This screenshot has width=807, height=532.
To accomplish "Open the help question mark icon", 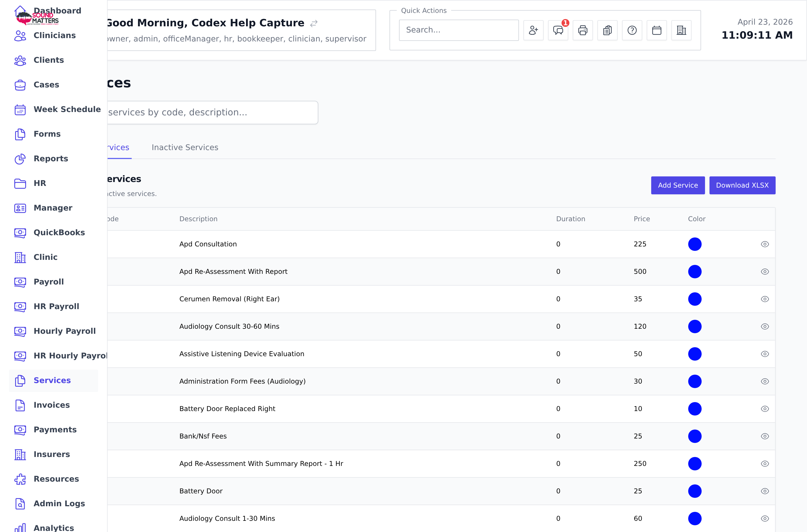I will [x=632, y=30].
